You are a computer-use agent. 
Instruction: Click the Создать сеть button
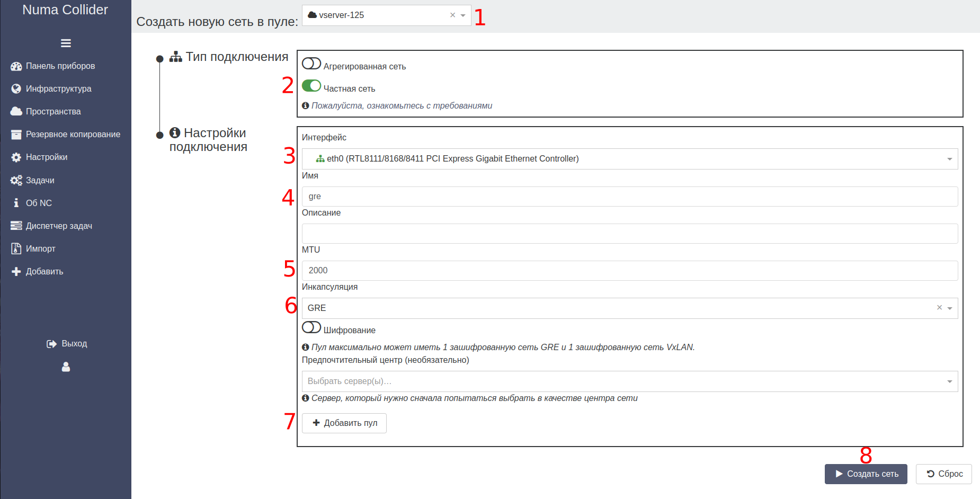coord(866,474)
